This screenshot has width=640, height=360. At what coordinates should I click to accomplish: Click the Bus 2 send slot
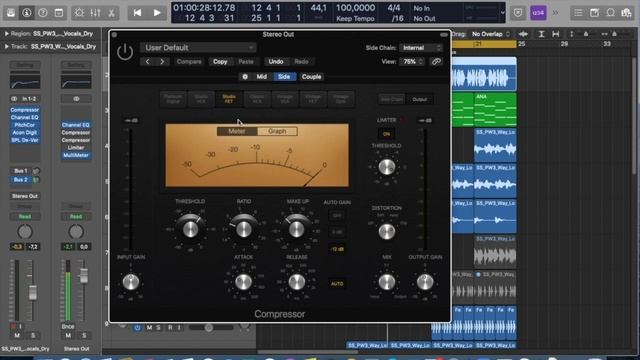20,180
